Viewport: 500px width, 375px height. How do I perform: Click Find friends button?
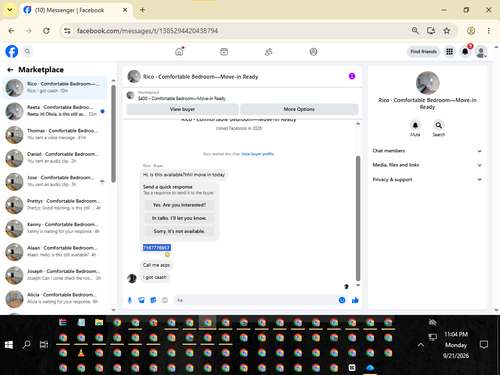coord(423,52)
